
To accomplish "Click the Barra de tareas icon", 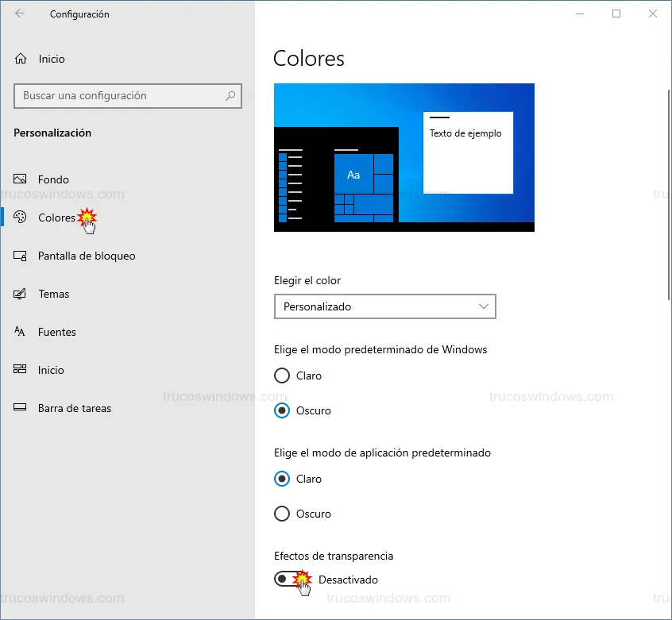I will point(21,408).
